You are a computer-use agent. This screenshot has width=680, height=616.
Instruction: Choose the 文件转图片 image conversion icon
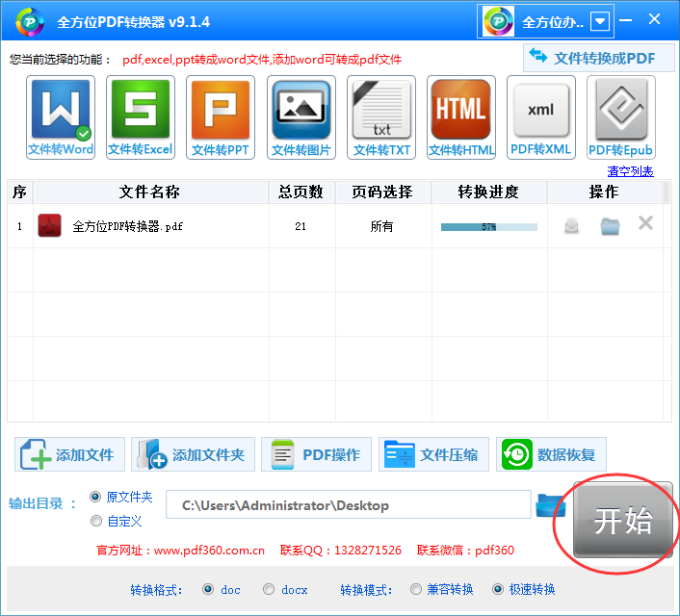(x=301, y=117)
